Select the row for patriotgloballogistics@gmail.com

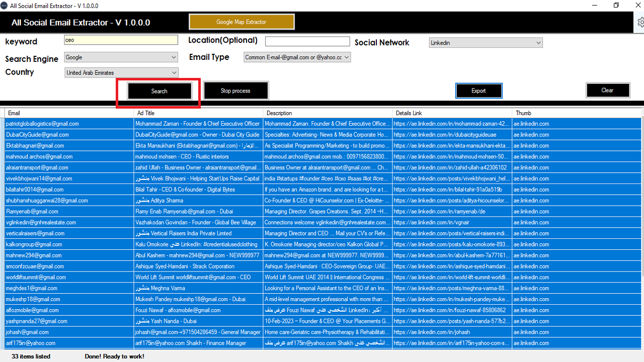[65, 124]
